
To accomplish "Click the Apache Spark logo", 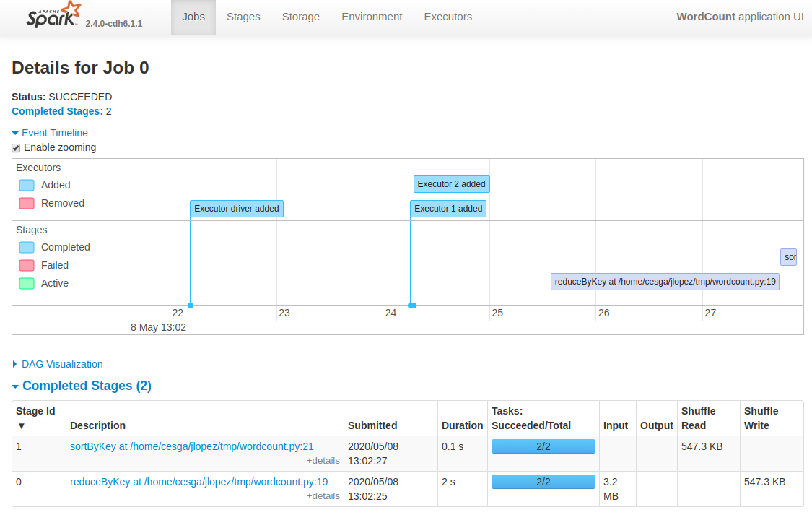I will (54, 14).
